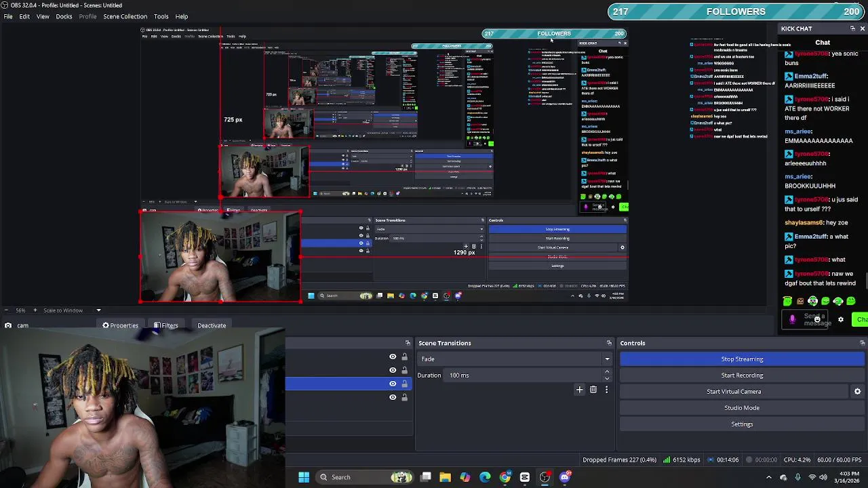Open the Docks menu

(64, 16)
